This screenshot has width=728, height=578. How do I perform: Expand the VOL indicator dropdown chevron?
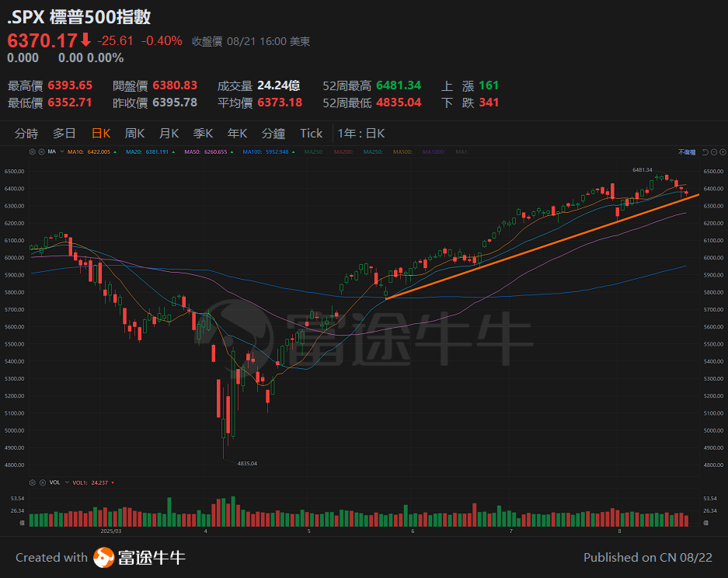(x=67, y=482)
